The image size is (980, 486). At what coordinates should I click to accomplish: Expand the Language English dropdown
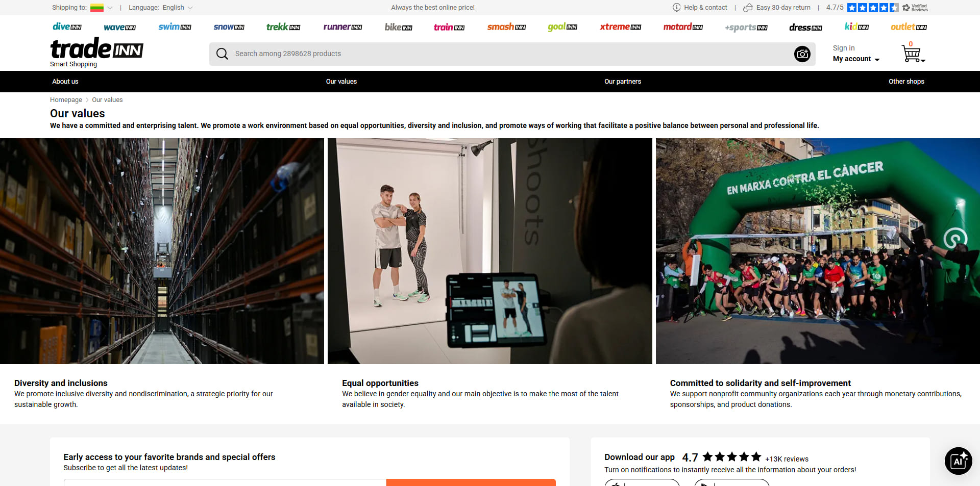coord(160,8)
